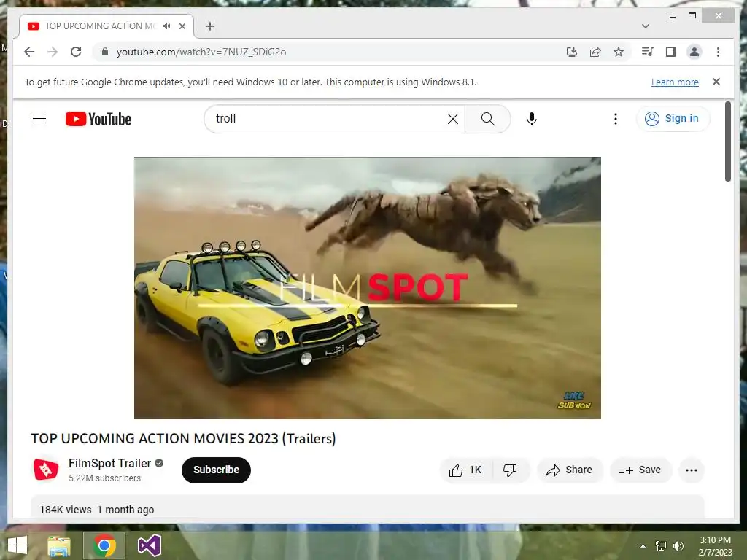747x560 pixels.
Task: Open YouTube settings three-dot menu
Action: point(616,119)
